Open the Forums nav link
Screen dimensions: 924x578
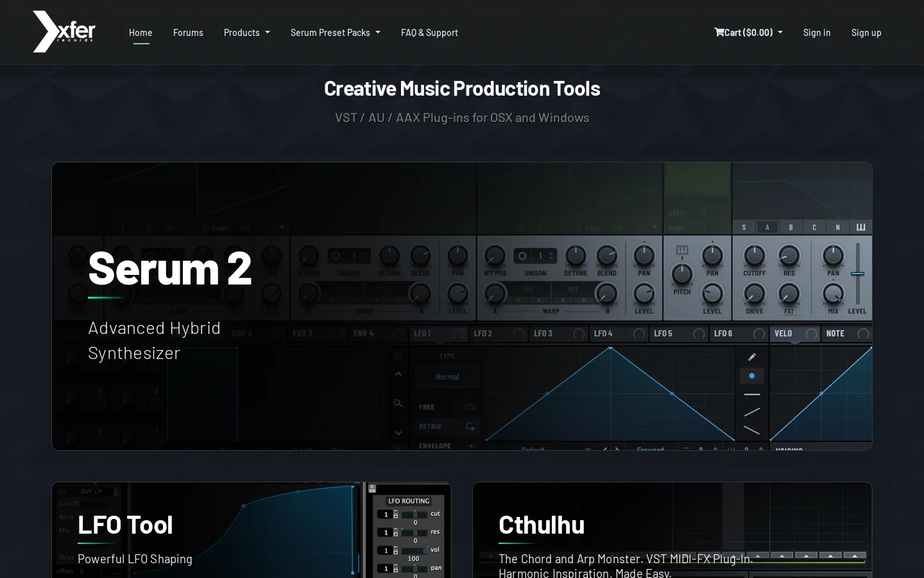[188, 32]
